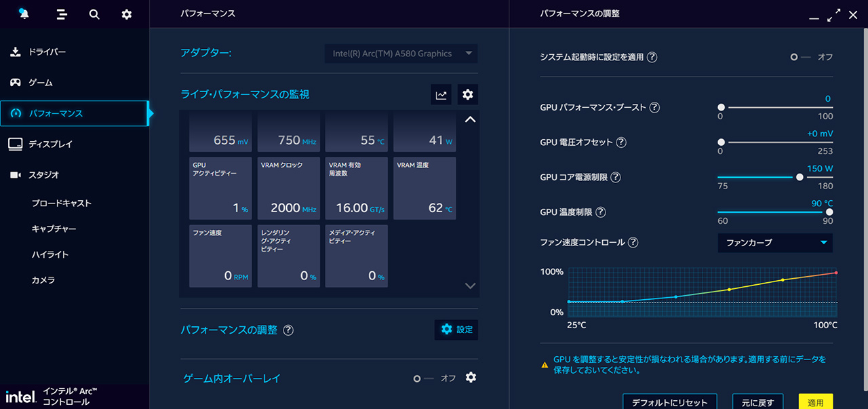The height and width of the screenshot is (409, 868).
Task: Click the GPU performance boost slider
Action: click(776, 107)
